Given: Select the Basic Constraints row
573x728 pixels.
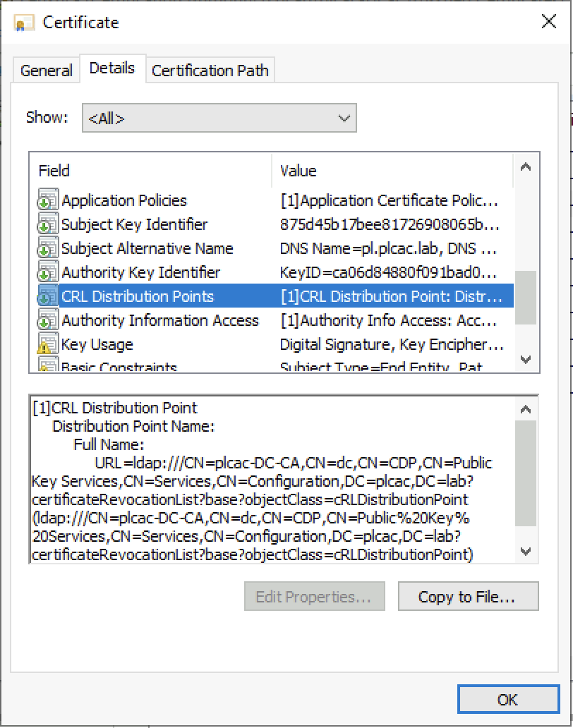Looking at the screenshot, I should [x=119, y=367].
